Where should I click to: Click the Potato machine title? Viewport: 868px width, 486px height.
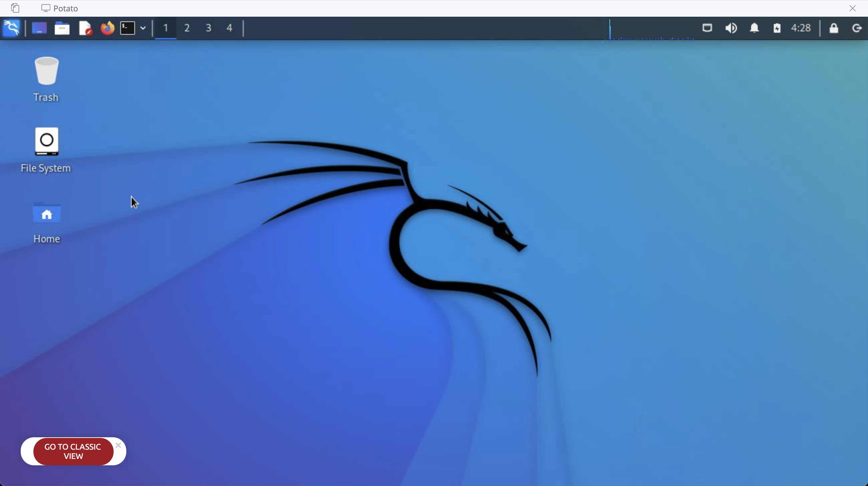[x=60, y=8]
